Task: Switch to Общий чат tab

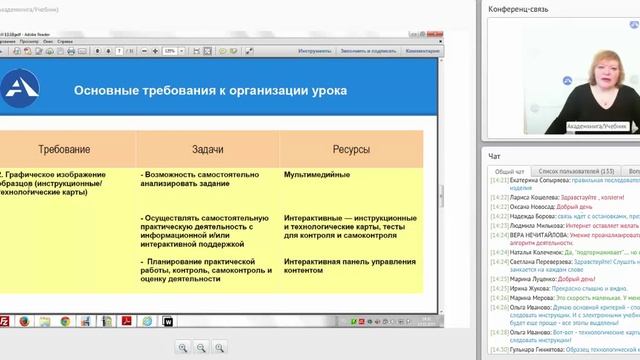Action: [509, 171]
